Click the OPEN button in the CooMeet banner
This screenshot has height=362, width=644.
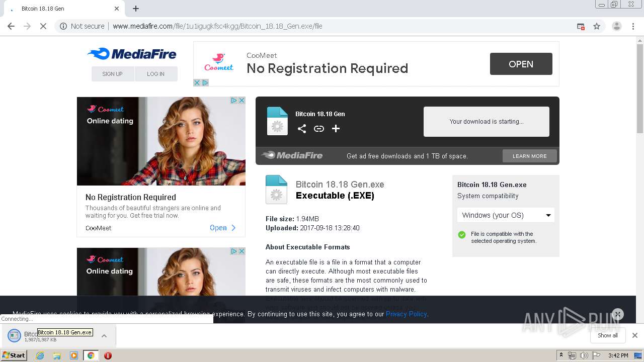coord(521,64)
